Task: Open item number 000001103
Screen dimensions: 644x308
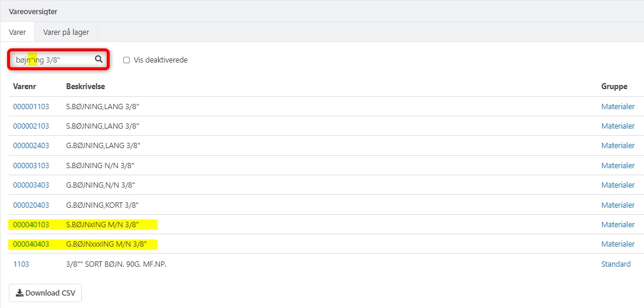Action: click(x=31, y=107)
